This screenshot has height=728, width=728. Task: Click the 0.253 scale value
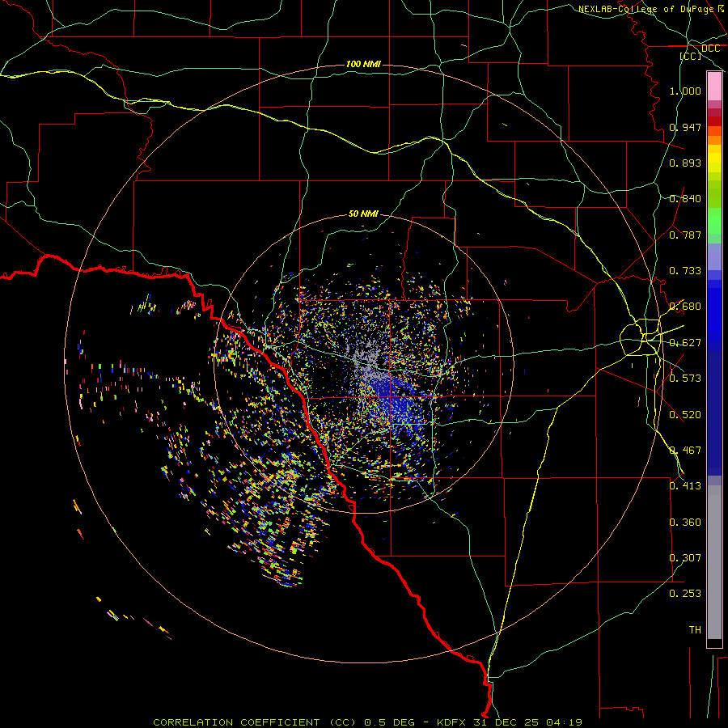[685, 594]
